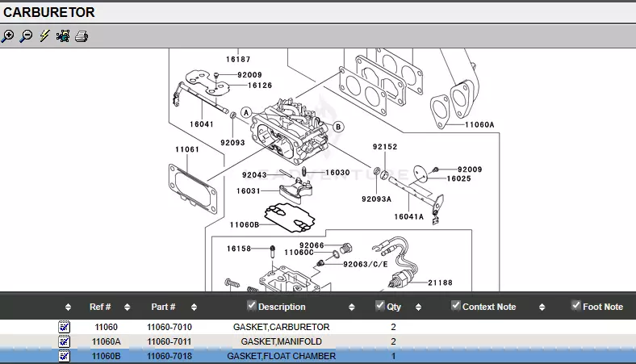636x364 pixels.
Task: Sort the table by Ref # column
Action: point(100,307)
